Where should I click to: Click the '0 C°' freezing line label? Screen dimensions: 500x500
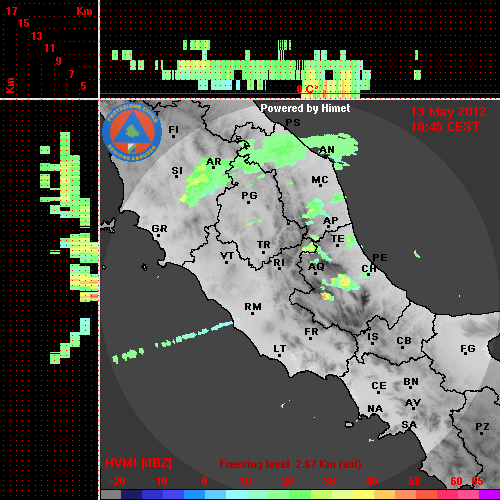tap(307, 89)
